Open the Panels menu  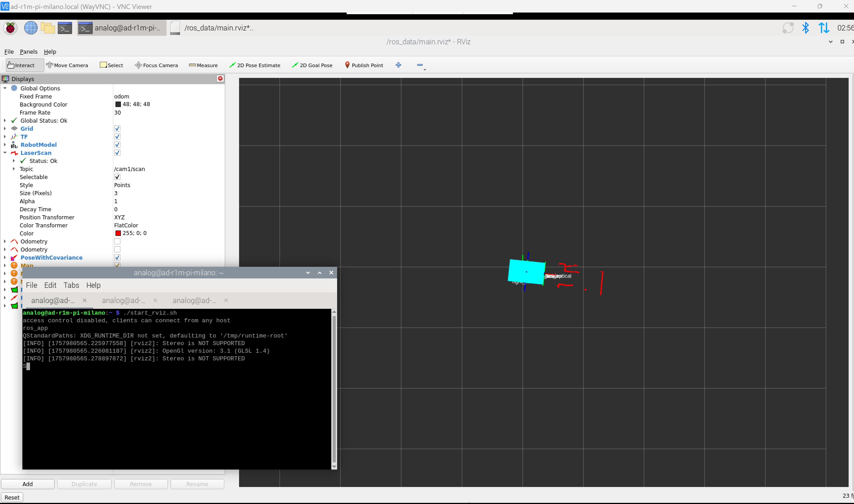(28, 52)
